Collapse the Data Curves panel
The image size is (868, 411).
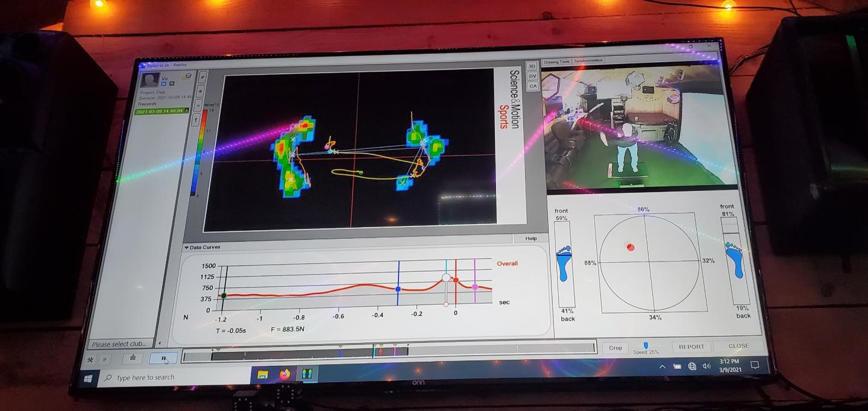[x=187, y=247]
